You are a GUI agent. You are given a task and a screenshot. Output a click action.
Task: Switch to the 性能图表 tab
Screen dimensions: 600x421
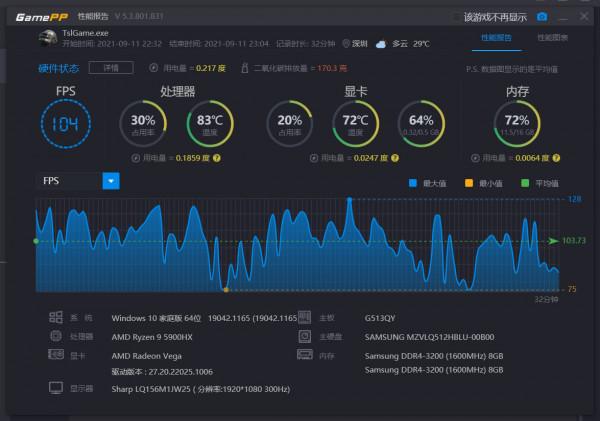pyautogui.click(x=552, y=38)
